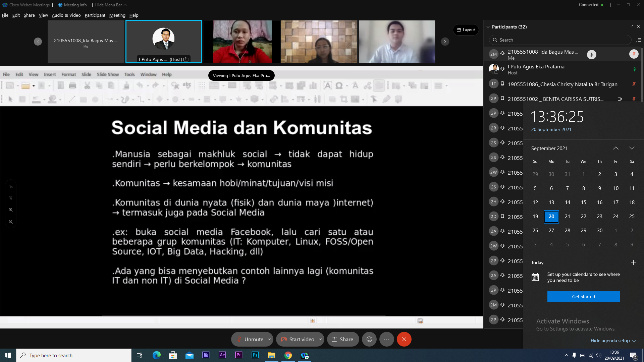Close the Participants panel
The width and height of the screenshot is (644, 362).
(x=638, y=26)
